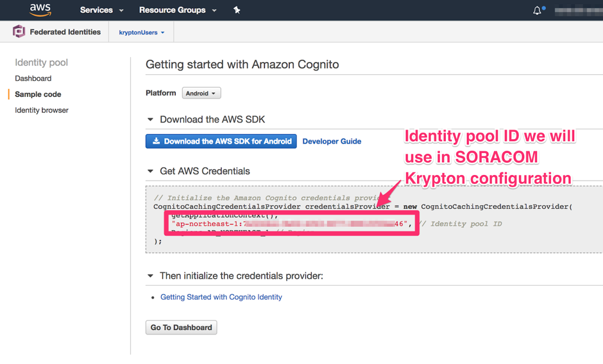Click the AWS logo
The height and width of the screenshot is (364, 603).
pyautogui.click(x=40, y=10)
